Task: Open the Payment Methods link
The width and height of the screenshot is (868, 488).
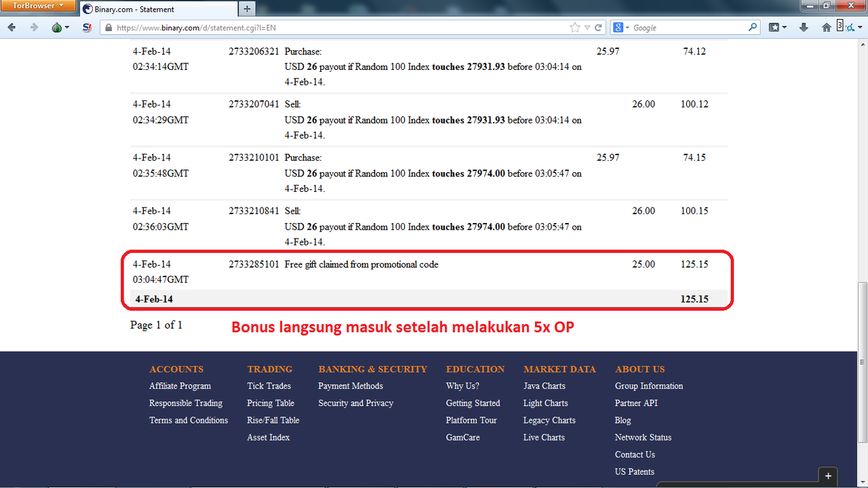Action: click(x=351, y=386)
